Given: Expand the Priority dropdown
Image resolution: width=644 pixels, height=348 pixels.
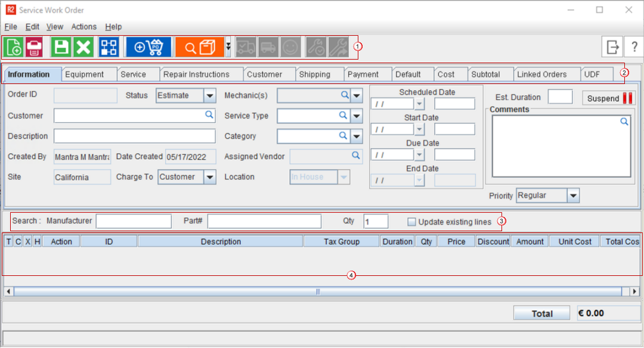Looking at the screenshot, I should click(572, 195).
